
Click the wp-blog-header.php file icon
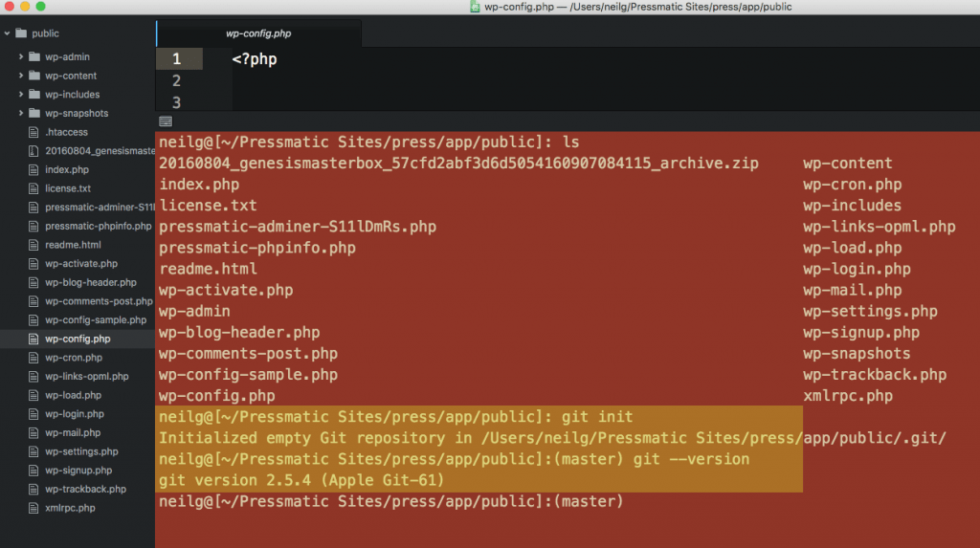pos(33,282)
